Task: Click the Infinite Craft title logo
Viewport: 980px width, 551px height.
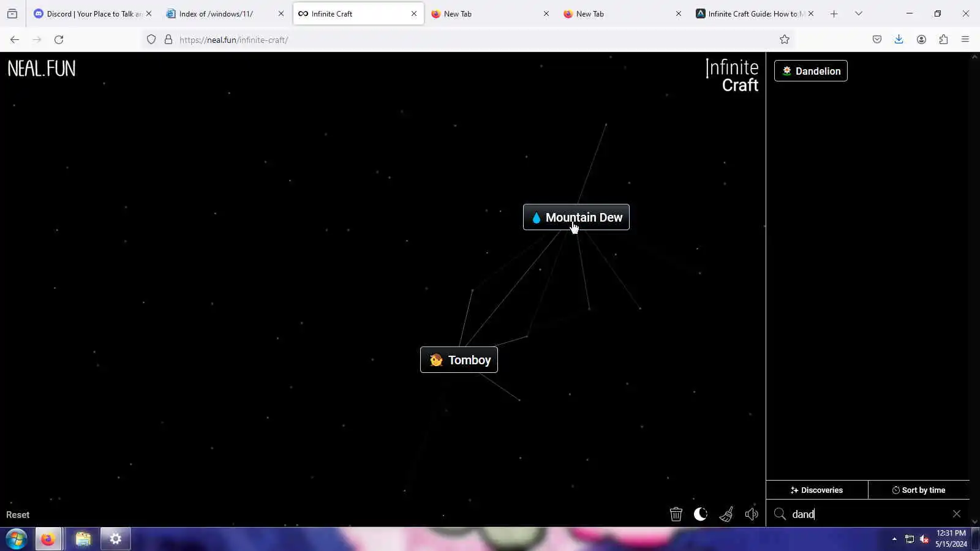Action: tap(732, 75)
